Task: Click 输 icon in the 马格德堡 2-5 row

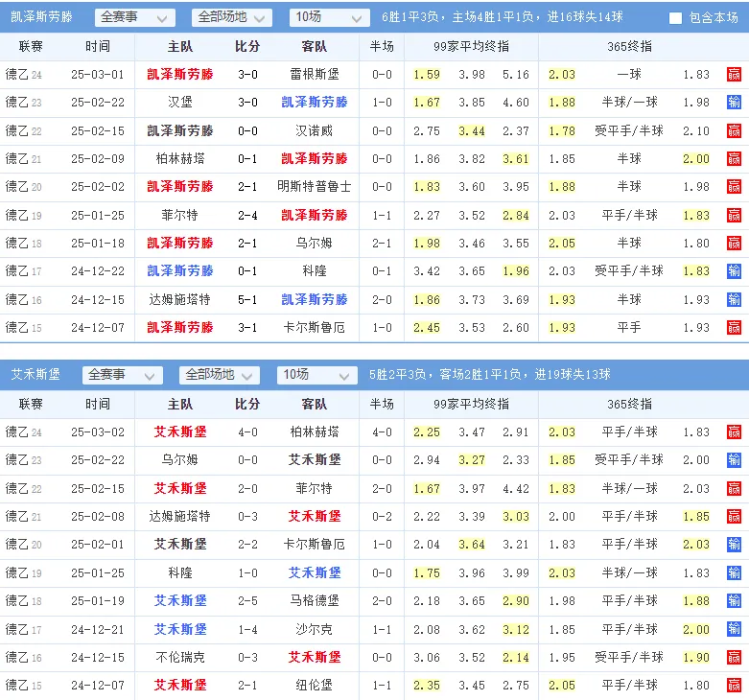Action: click(734, 600)
